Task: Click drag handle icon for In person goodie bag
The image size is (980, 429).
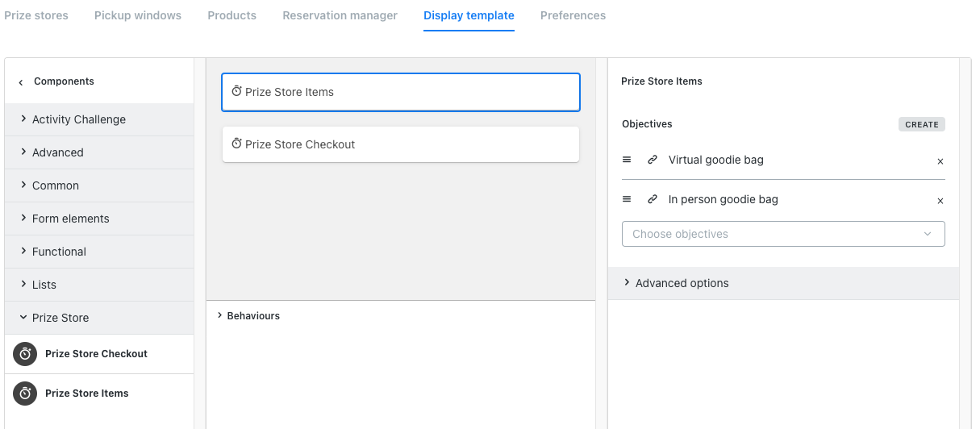Action: tap(627, 199)
